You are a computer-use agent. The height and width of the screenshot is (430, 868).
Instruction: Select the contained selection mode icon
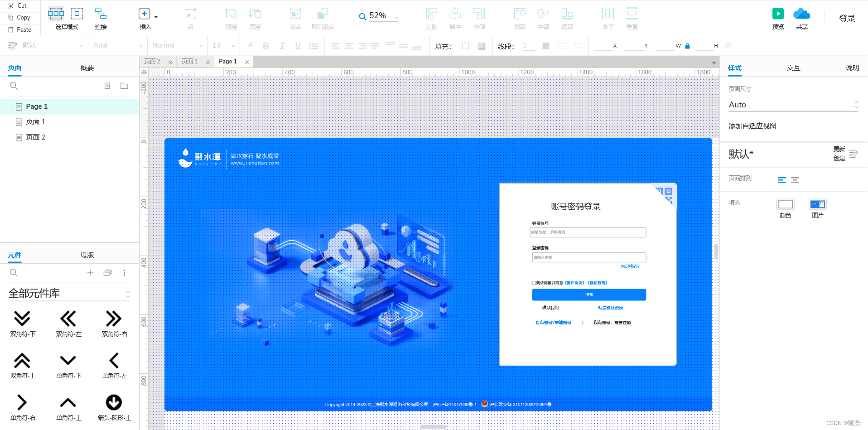[x=77, y=14]
